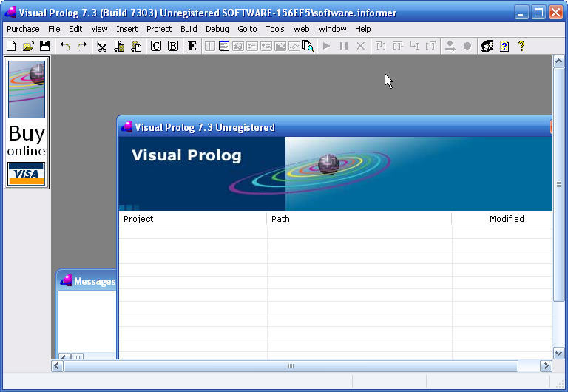
Task: Click the Path column header
Action: point(359,219)
